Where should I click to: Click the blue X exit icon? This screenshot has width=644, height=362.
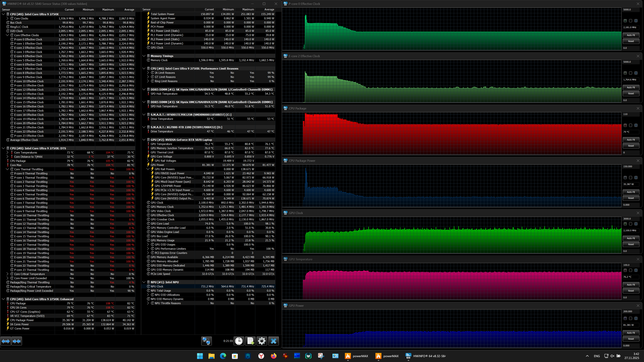274,341
